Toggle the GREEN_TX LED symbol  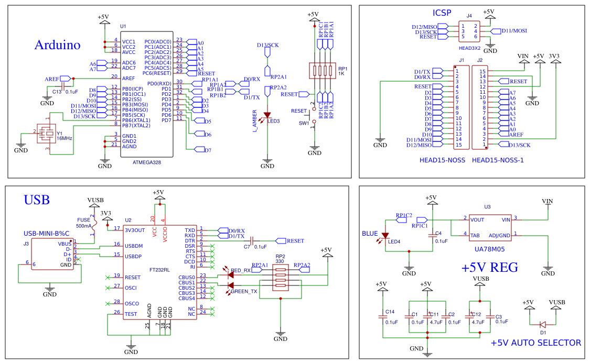(231, 286)
